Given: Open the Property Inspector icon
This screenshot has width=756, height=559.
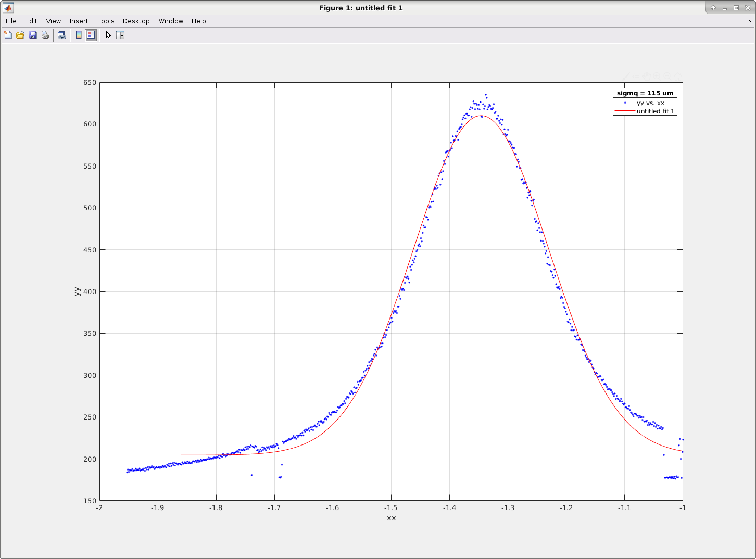Looking at the screenshot, I should click(x=120, y=35).
